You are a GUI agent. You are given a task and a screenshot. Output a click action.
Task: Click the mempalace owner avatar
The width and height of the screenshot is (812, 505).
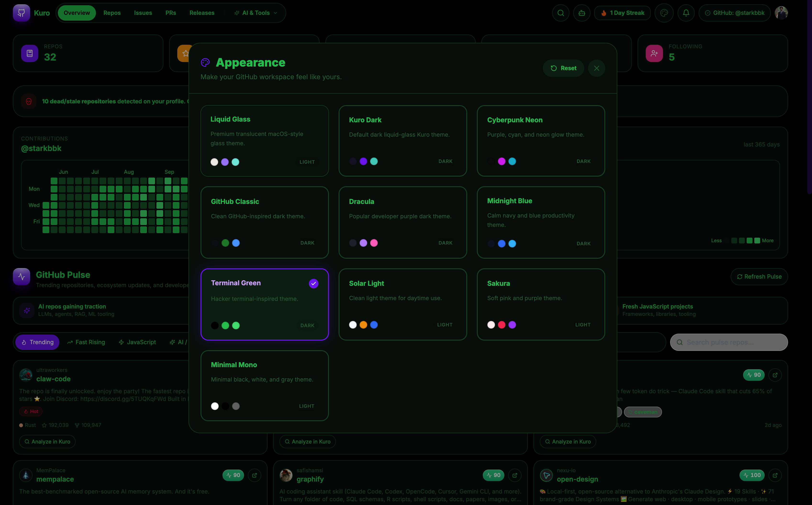tap(26, 475)
